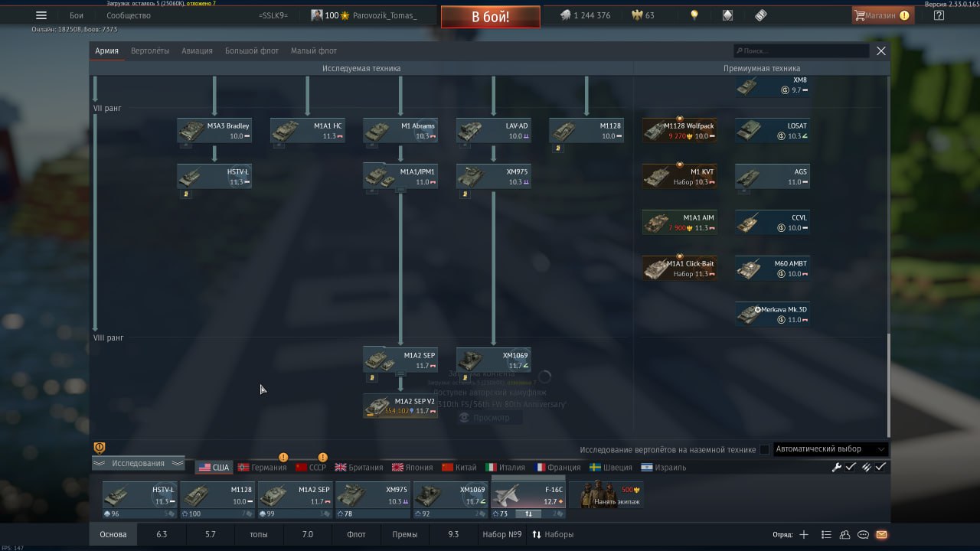Image resolution: width=980 pixels, height=551 pixels.
Task: Click the Silver Lions balance icon
Action: 565,15
